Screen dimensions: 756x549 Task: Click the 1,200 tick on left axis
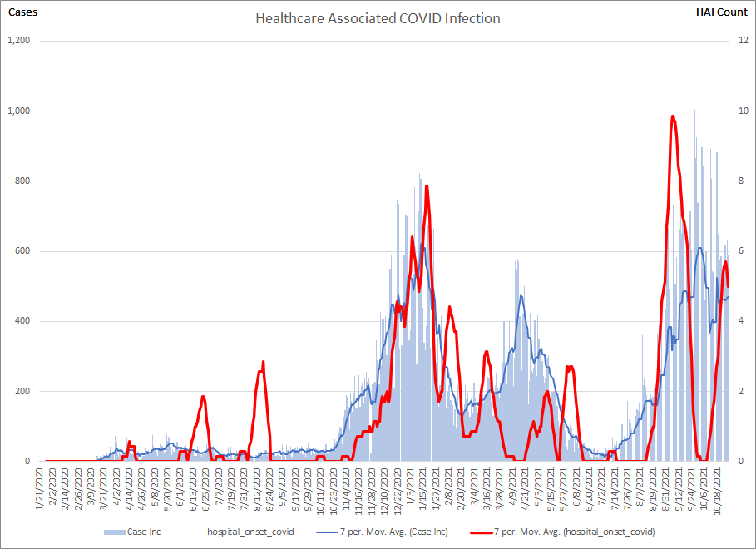(x=18, y=41)
